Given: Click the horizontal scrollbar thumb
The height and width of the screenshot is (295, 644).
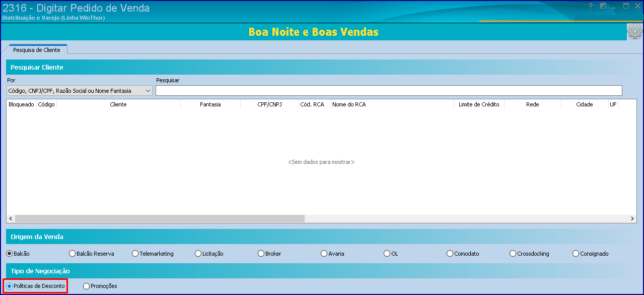Looking at the screenshot, I should [x=160, y=219].
